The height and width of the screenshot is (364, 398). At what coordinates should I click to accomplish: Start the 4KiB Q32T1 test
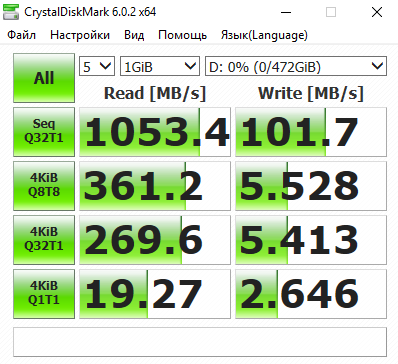click(x=44, y=240)
